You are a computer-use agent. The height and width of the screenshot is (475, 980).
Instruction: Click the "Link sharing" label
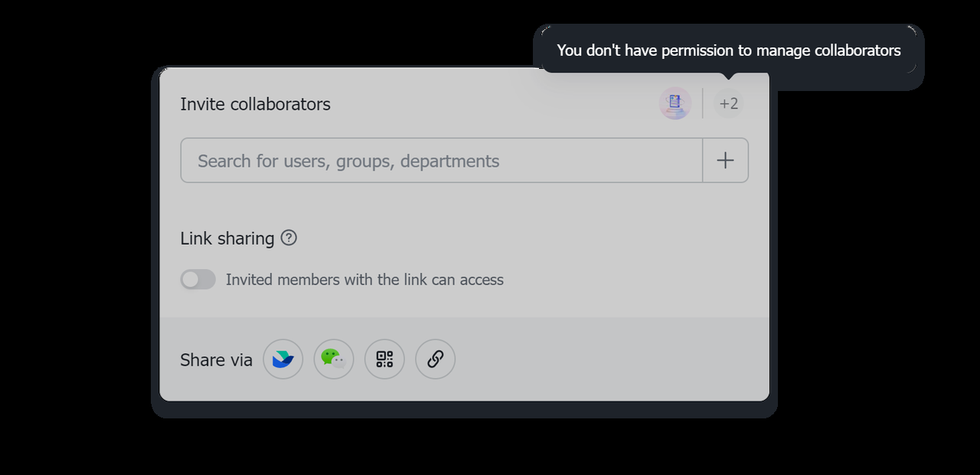coord(227,239)
